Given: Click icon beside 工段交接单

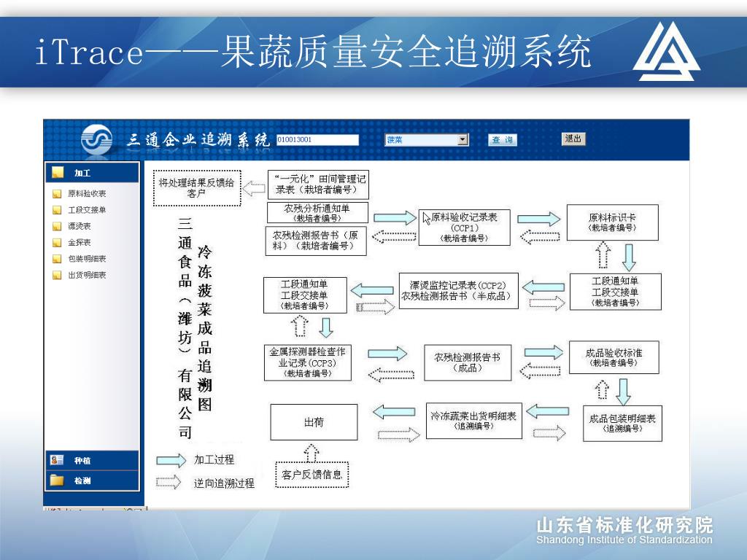Looking at the screenshot, I should (57, 210).
